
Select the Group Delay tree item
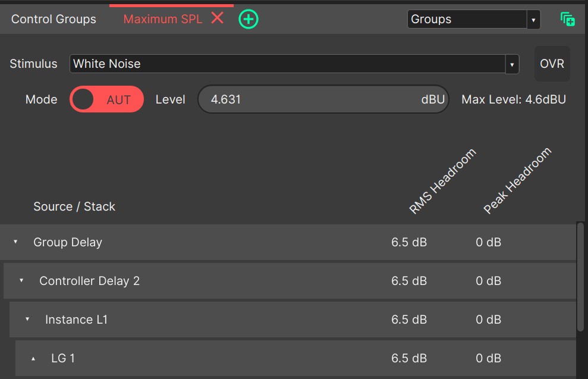pyautogui.click(x=68, y=242)
